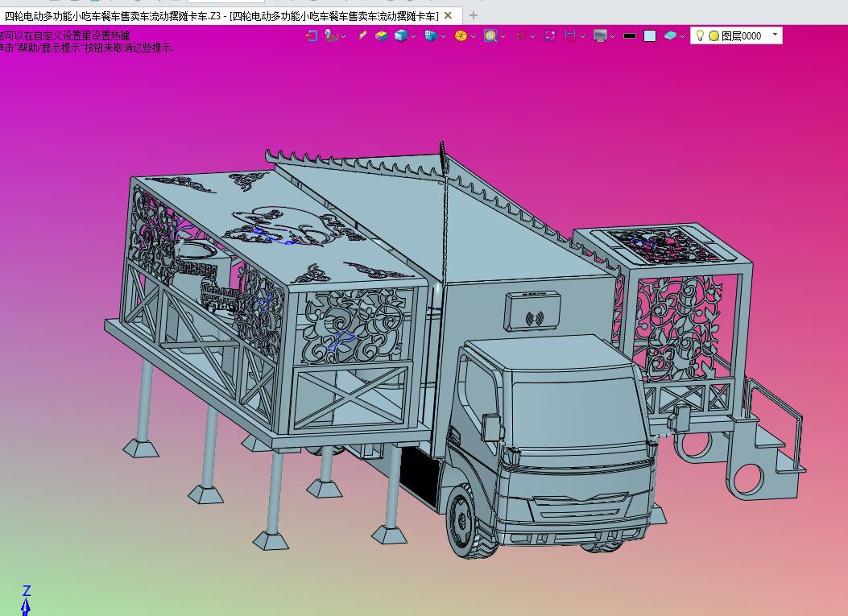Click the blue cube view icon
The height and width of the screenshot is (616, 848).
pyautogui.click(x=401, y=35)
